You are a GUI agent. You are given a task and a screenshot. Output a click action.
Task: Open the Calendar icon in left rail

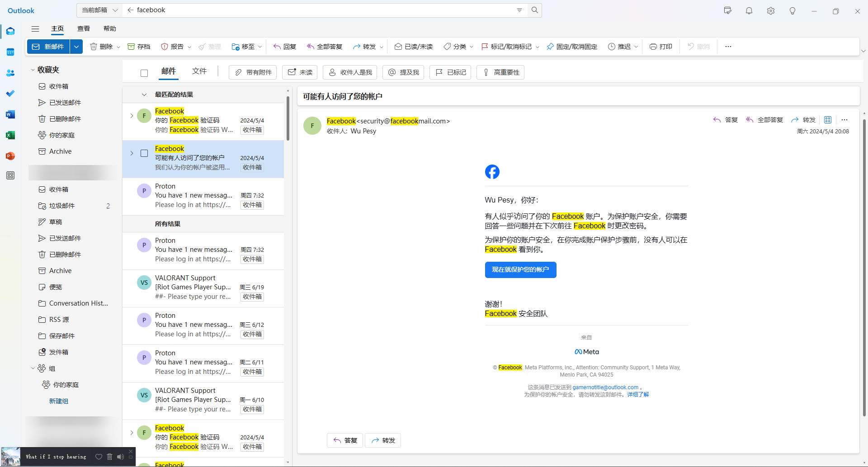10,52
